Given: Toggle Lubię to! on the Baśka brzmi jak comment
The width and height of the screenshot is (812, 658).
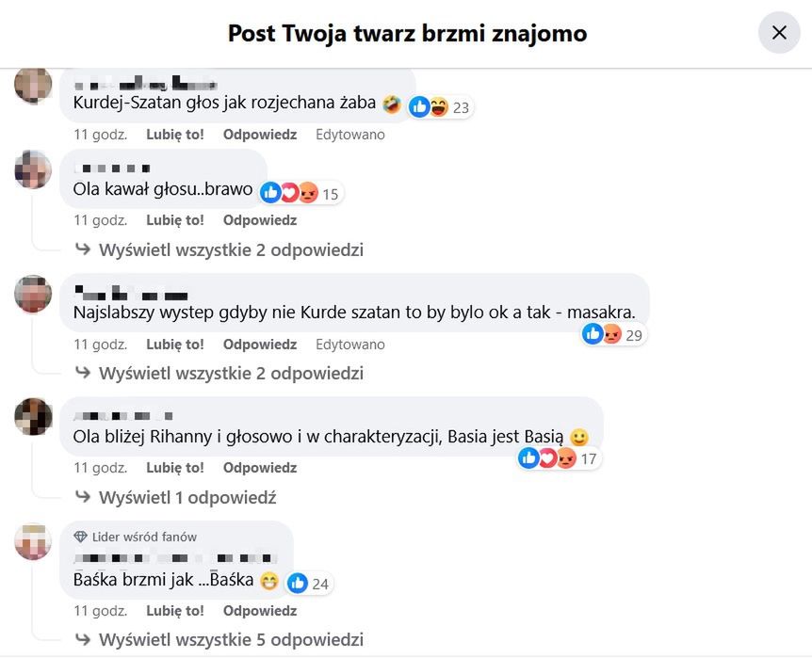Looking at the screenshot, I should tap(175, 611).
